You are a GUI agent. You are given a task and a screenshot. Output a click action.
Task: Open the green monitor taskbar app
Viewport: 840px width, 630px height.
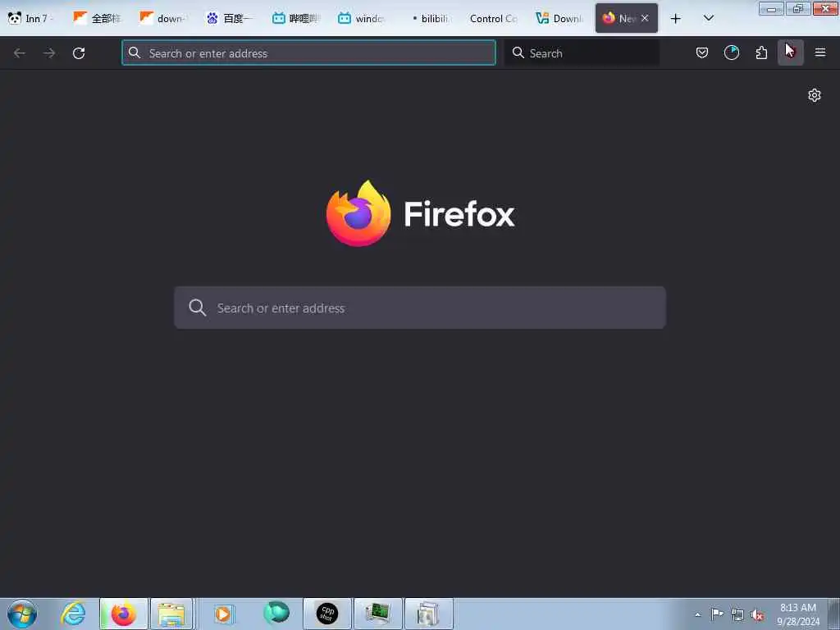378,614
